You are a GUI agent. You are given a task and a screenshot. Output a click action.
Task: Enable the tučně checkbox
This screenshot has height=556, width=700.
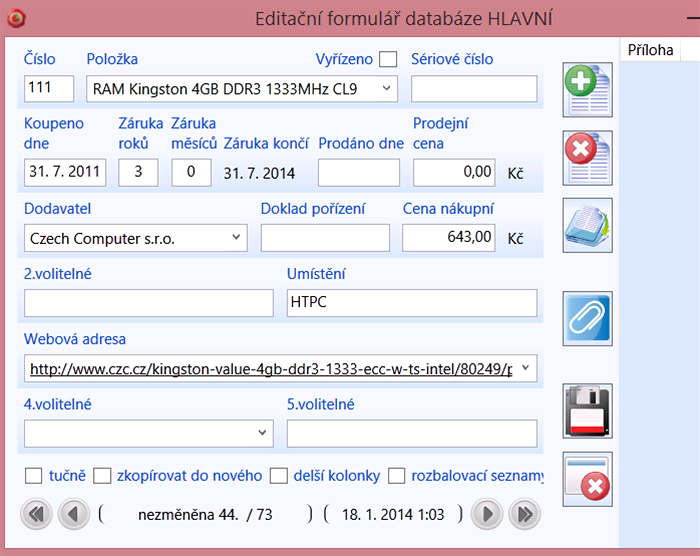[33, 476]
